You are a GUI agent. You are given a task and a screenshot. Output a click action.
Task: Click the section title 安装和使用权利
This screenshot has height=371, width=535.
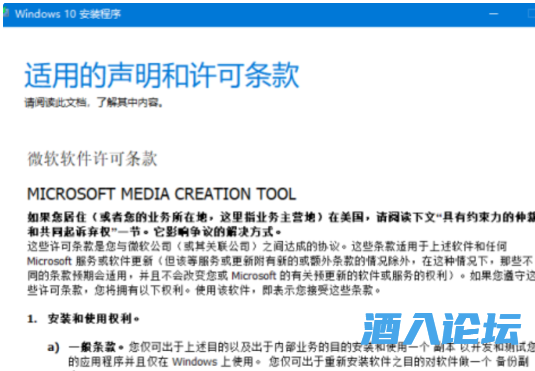(93, 319)
